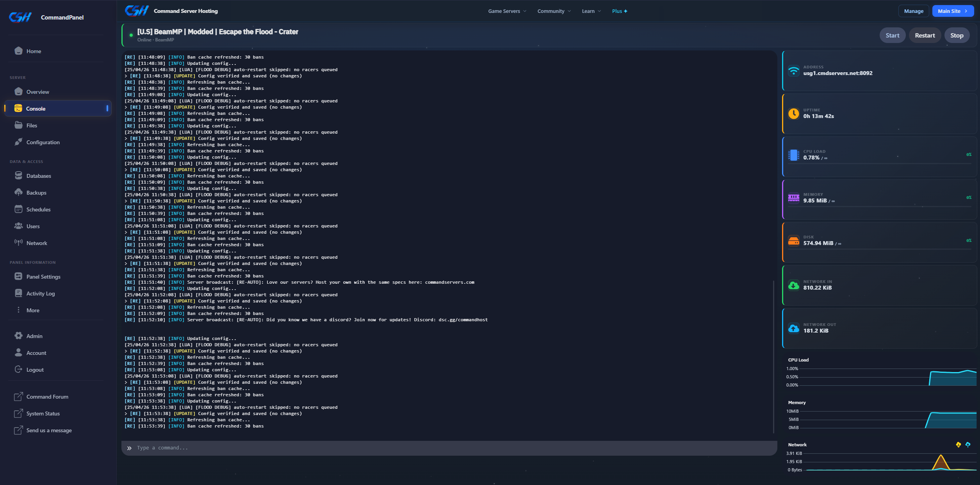Click the Disk drive icon
The image size is (980, 485).
click(793, 241)
